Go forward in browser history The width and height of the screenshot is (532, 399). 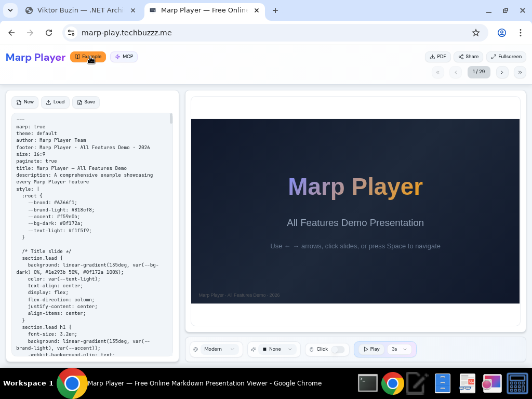point(30,33)
